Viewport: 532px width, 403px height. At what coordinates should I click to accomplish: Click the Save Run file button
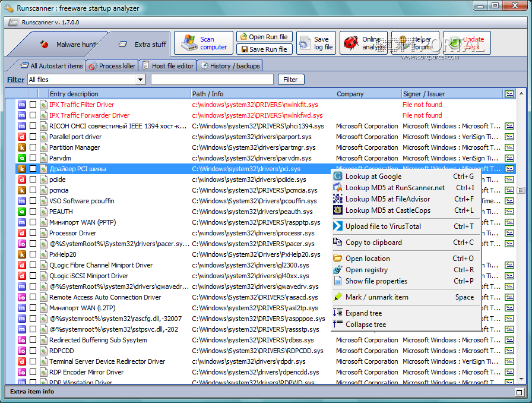pyautogui.click(x=263, y=49)
